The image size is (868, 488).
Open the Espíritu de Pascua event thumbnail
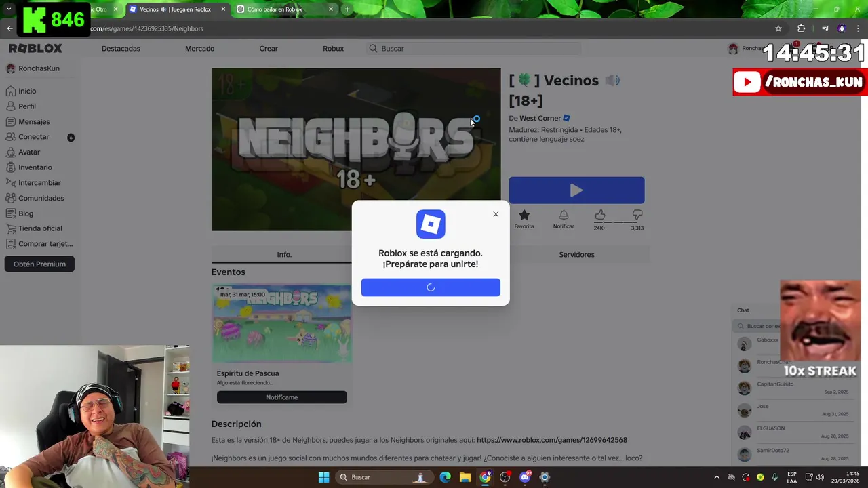[x=282, y=323]
